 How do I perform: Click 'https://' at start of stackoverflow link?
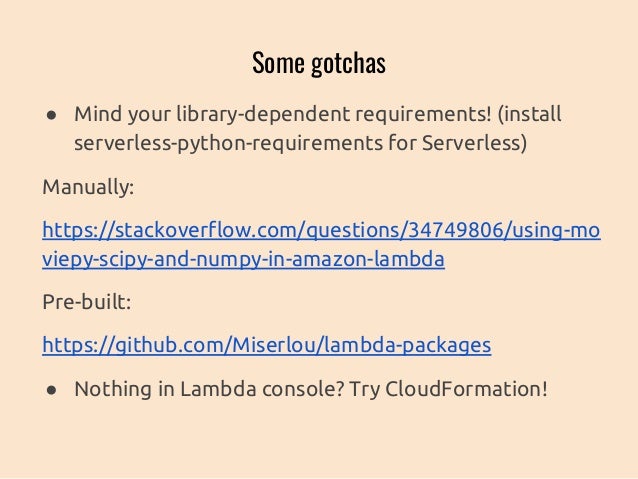pyautogui.click(x=76, y=230)
